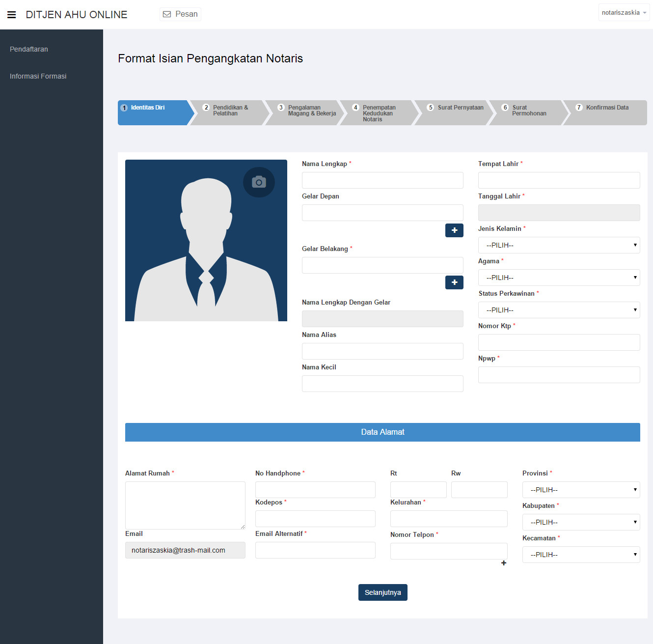Click the hamburger menu icon
The height and width of the screenshot is (644, 653).
coord(12,15)
